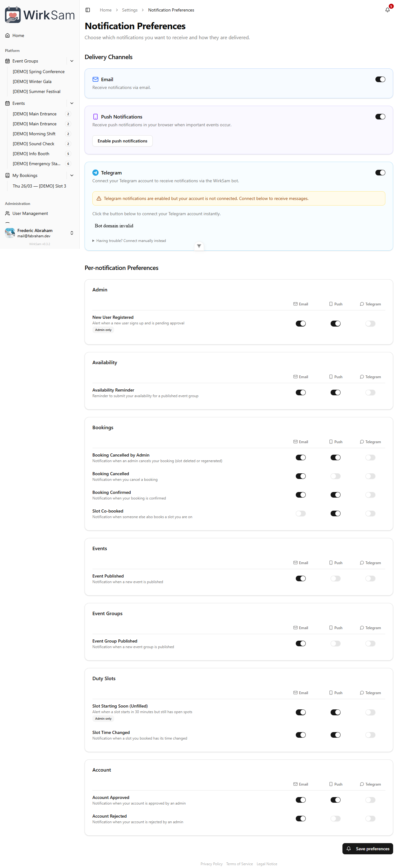Enable Push for Booking Cancelled
395x868 pixels.
click(x=336, y=476)
